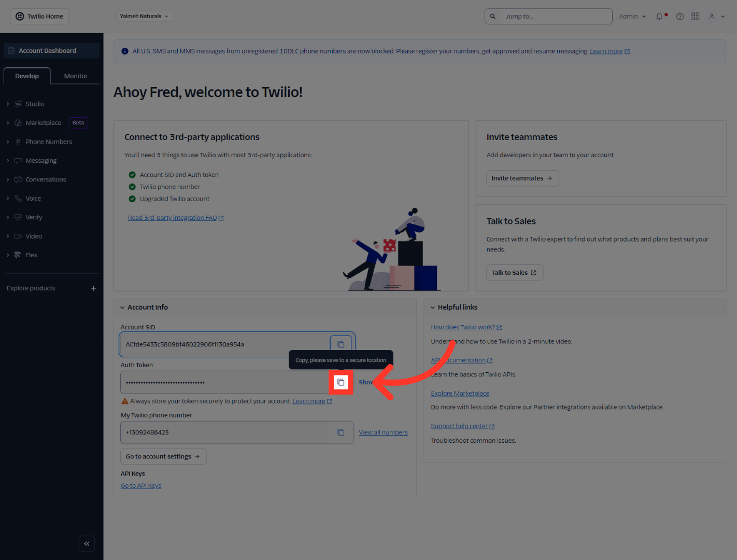Click the info icon in banner

tap(125, 51)
